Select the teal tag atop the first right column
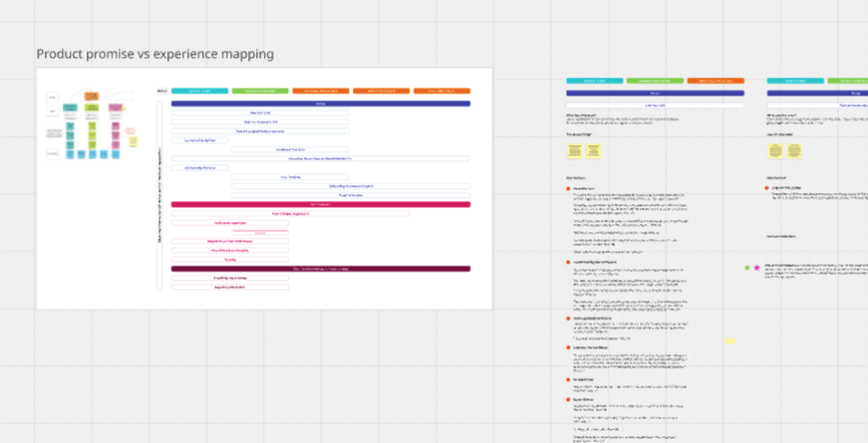This screenshot has width=868, height=443. point(594,81)
